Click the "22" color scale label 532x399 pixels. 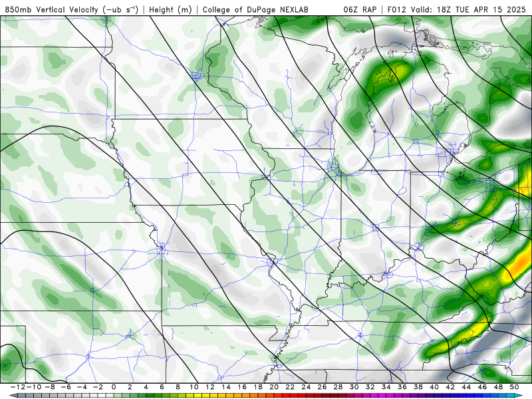290,387
